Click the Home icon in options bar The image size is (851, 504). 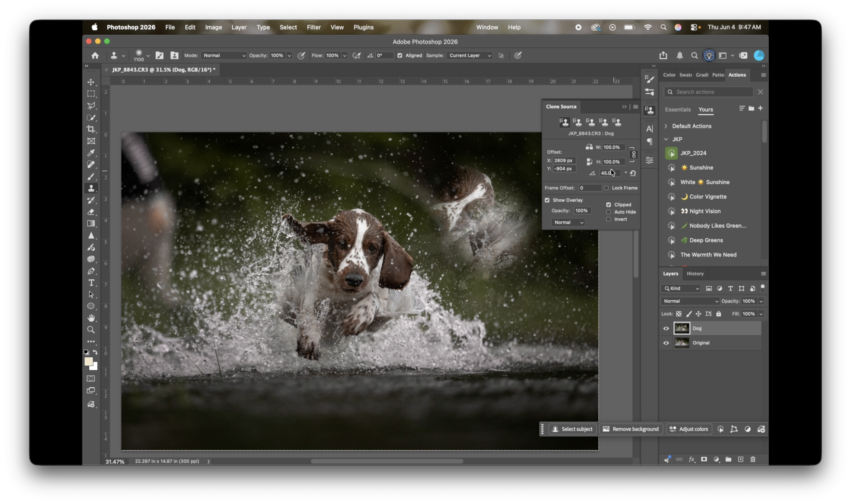click(x=95, y=55)
